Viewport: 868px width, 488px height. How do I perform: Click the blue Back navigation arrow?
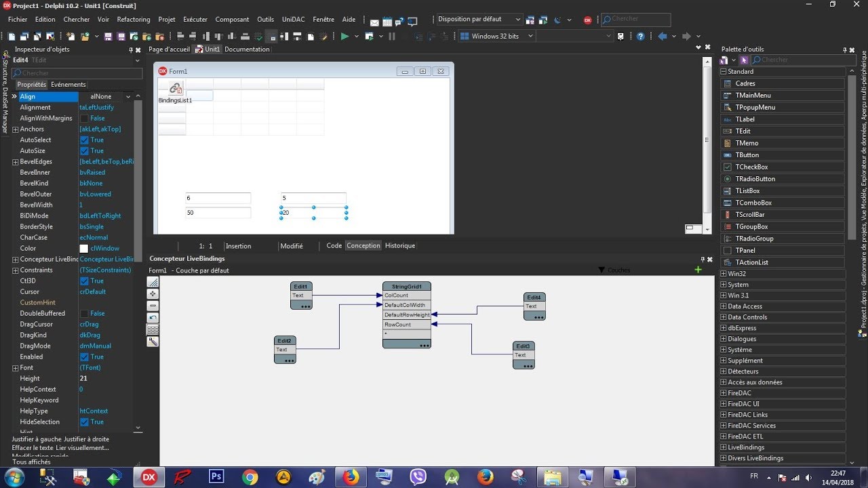(x=663, y=37)
